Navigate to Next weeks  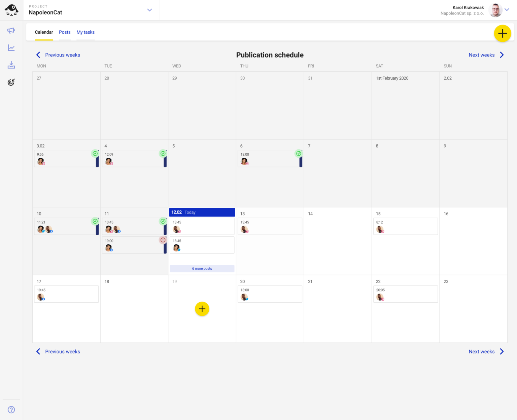tap(482, 55)
